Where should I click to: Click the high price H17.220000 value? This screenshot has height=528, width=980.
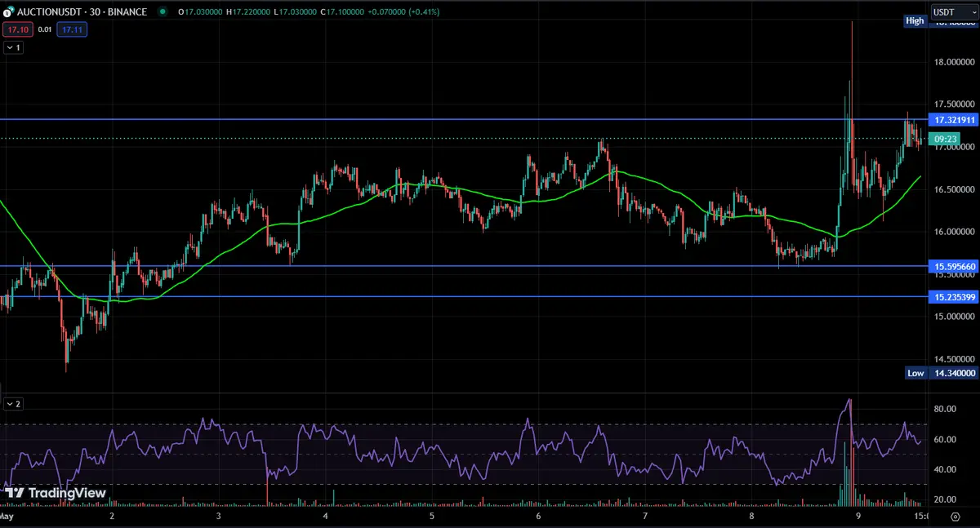pos(250,12)
